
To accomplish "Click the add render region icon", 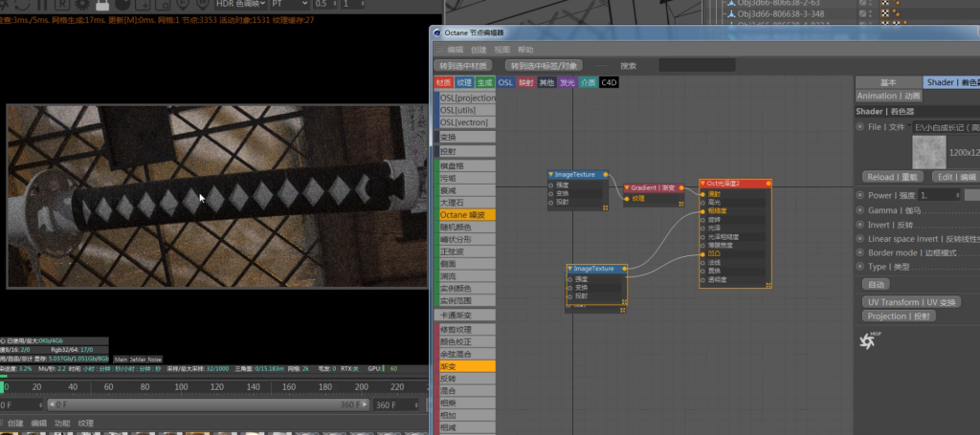I will [143, 5].
